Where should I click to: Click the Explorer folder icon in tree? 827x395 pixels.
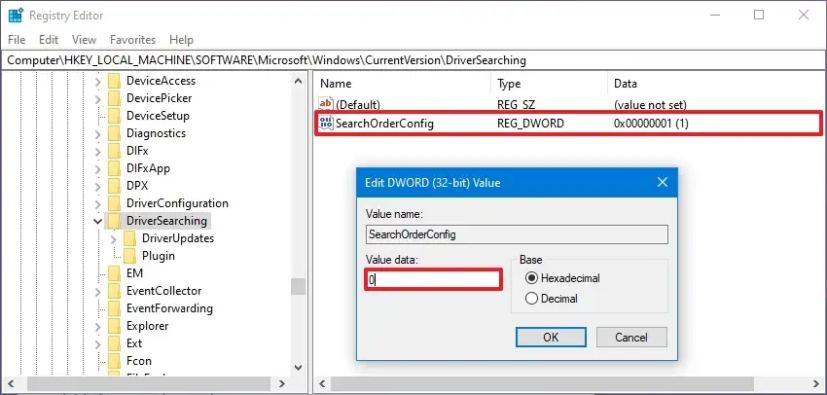click(x=114, y=326)
